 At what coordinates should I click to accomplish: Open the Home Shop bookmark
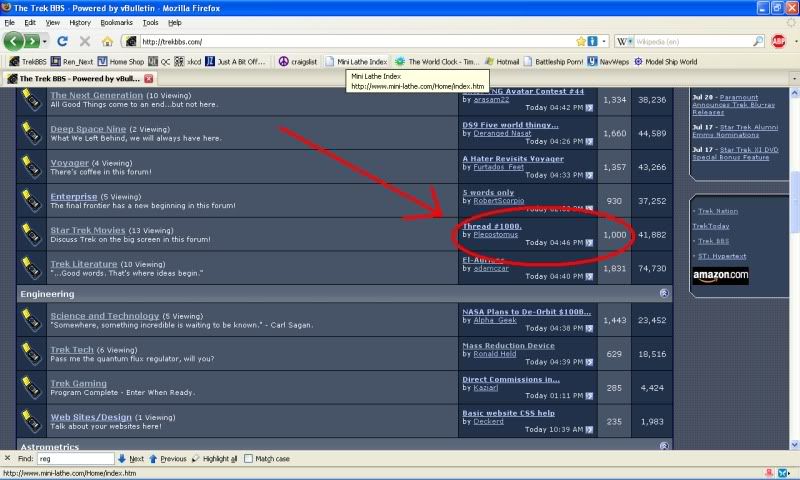click(121, 62)
